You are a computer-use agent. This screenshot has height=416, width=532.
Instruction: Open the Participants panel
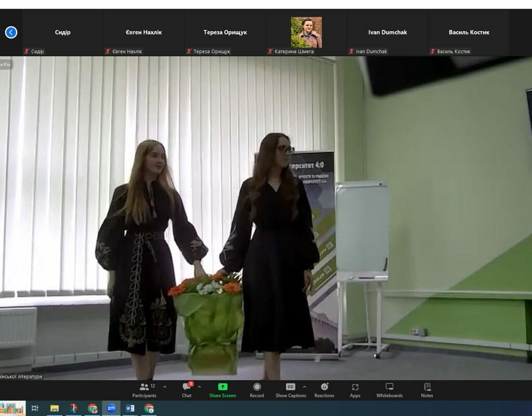(144, 390)
